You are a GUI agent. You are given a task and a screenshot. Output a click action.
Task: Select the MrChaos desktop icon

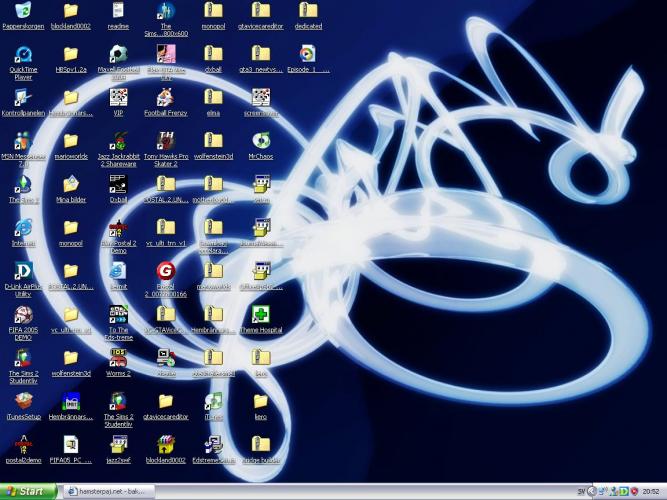(261, 141)
